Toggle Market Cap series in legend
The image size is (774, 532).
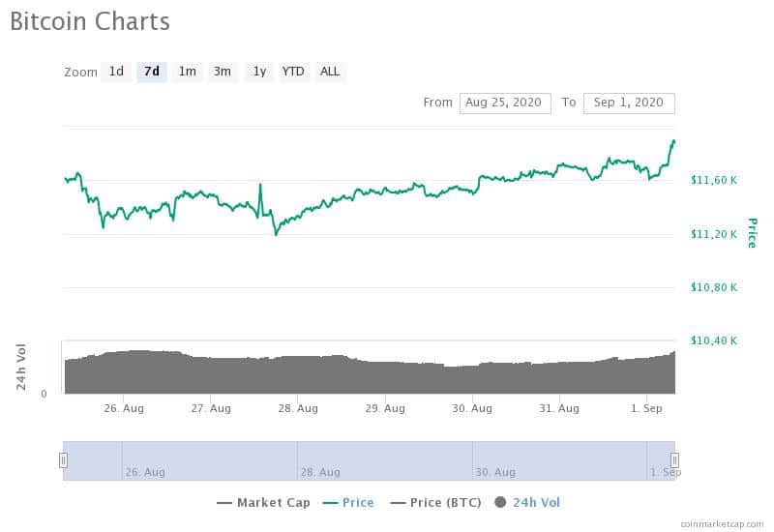point(263,503)
